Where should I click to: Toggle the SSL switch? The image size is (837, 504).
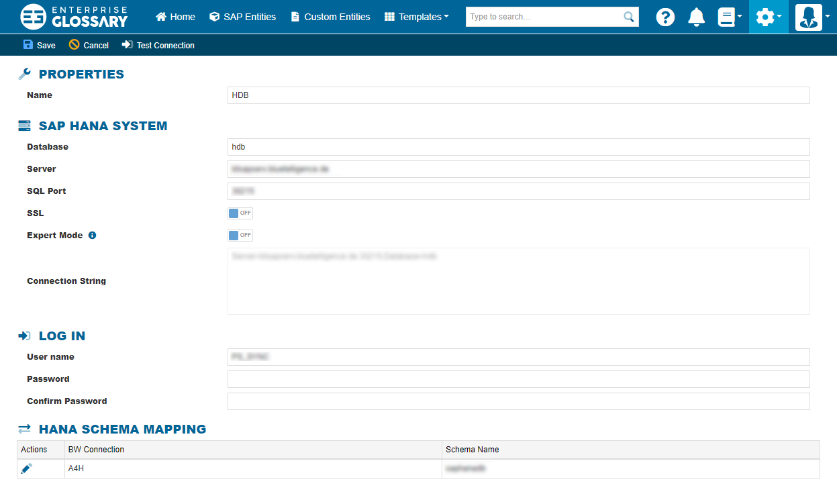pos(240,213)
